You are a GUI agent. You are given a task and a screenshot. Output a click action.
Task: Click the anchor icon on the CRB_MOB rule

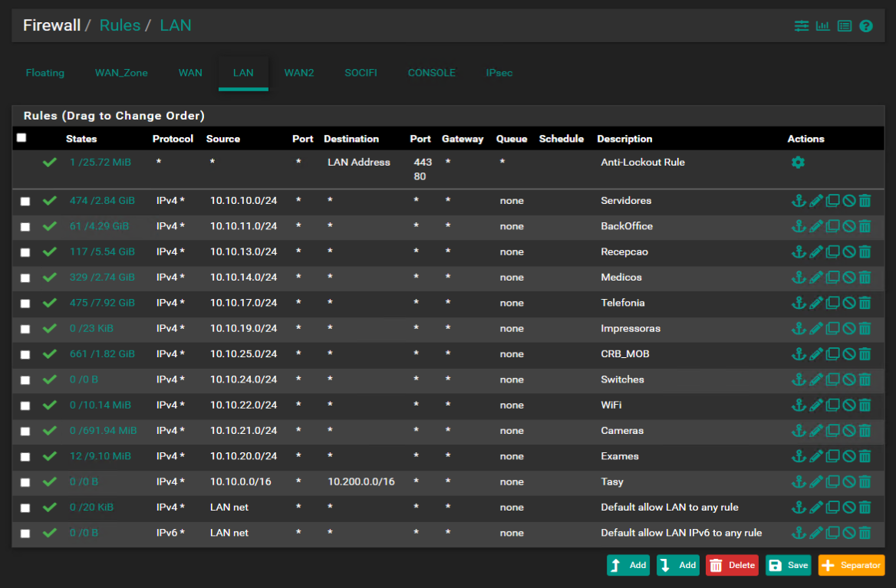pos(799,353)
